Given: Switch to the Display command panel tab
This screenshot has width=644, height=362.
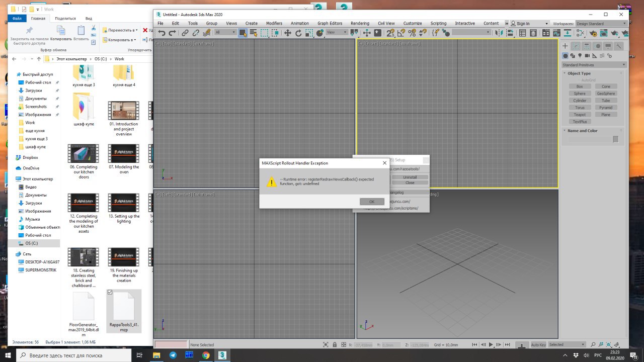Looking at the screenshot, I should (608, 46).
